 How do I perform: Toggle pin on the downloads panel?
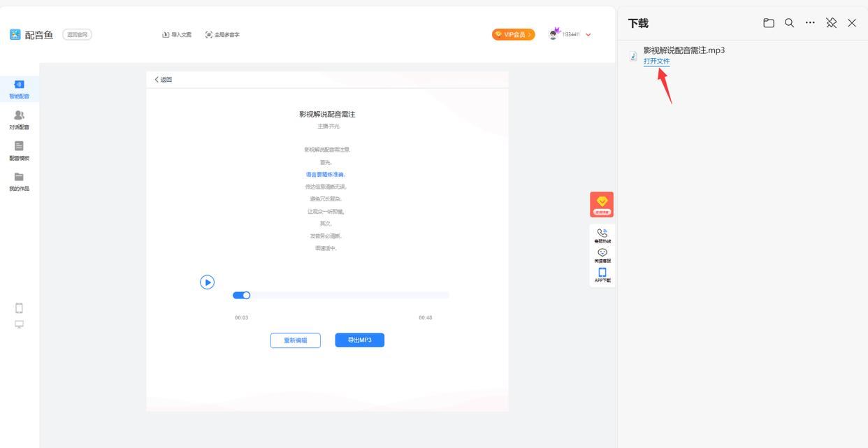tap(831, 23)
